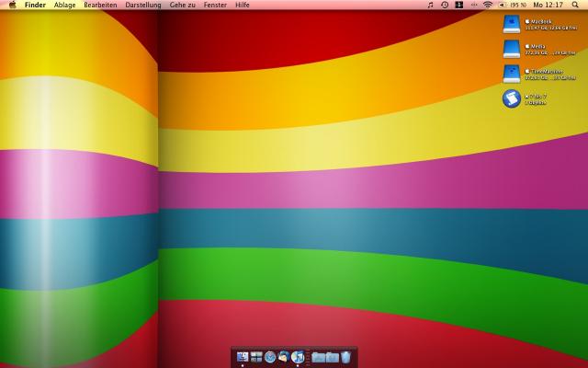This screenshot has height=368, width=588.
Task: Open the Hilfe menu
Action: pos(243,5)
